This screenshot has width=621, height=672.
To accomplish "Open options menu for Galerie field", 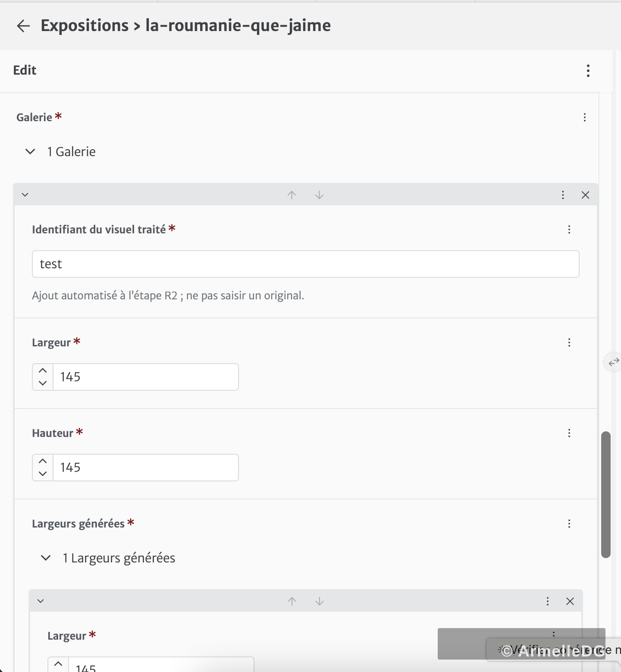I will (584, 117).
